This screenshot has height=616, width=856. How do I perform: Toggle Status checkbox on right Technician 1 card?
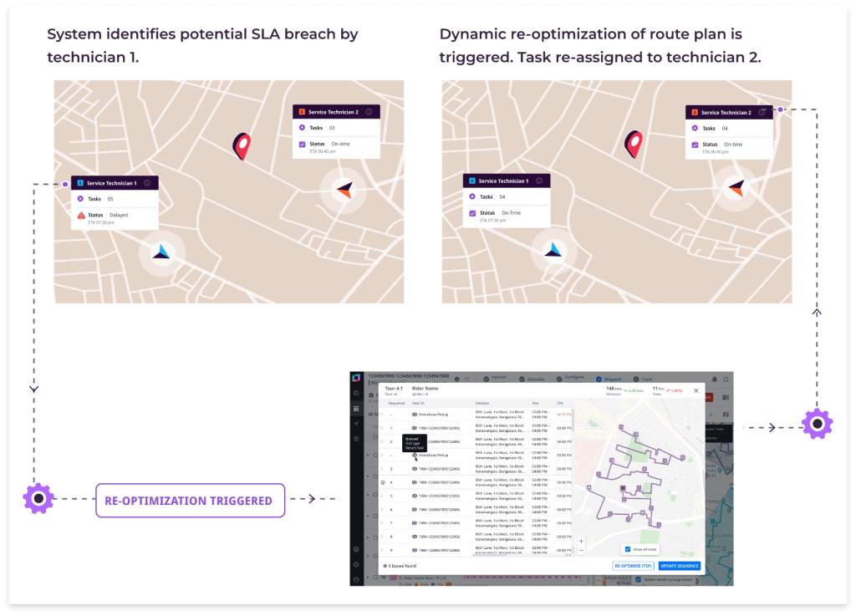coord(472,213)
